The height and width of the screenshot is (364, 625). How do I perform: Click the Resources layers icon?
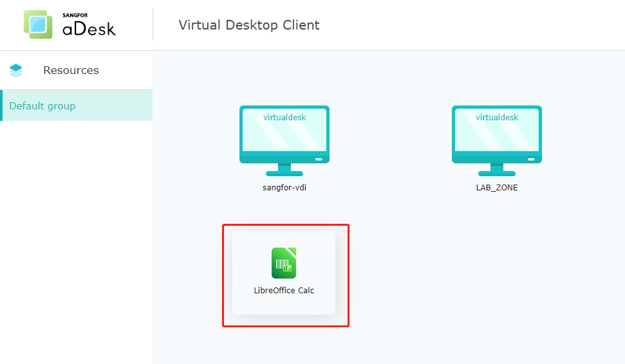point(16,70)
